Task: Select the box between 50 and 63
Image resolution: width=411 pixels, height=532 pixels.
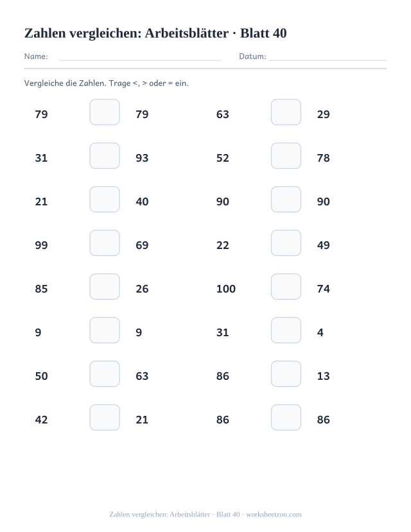Action: (105, 374)
